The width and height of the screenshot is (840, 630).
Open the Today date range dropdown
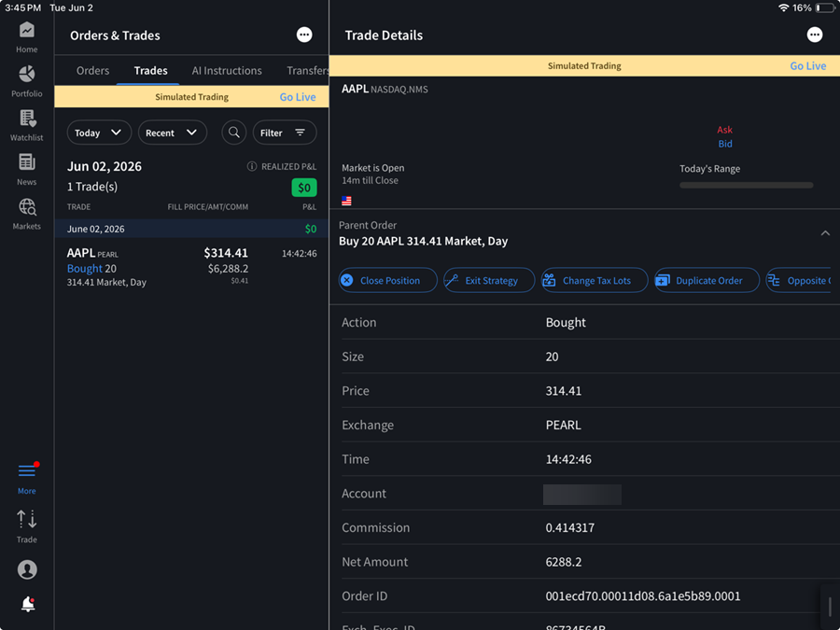point(99,133)
